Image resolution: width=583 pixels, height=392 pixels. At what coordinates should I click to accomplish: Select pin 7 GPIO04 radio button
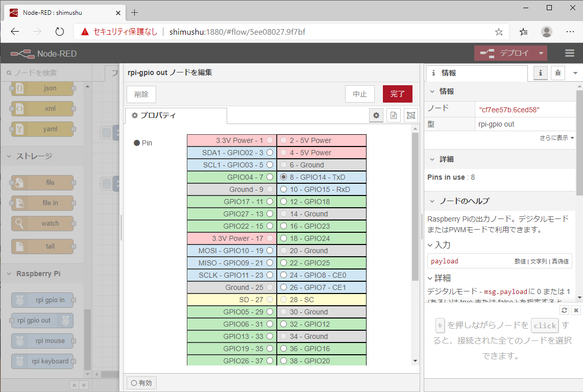pyautogui.click(x=270, y=177)
